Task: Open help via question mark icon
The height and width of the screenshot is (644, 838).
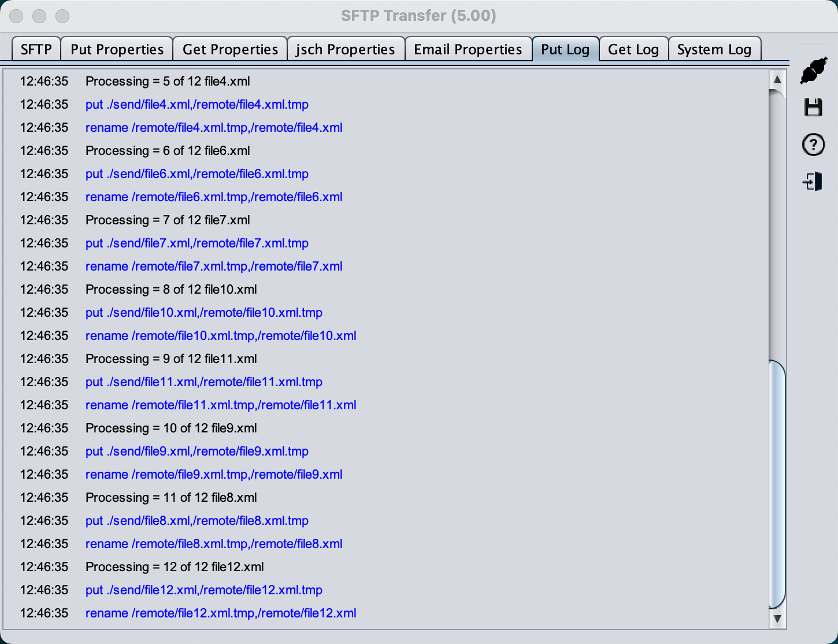Action: coord(813,145)
